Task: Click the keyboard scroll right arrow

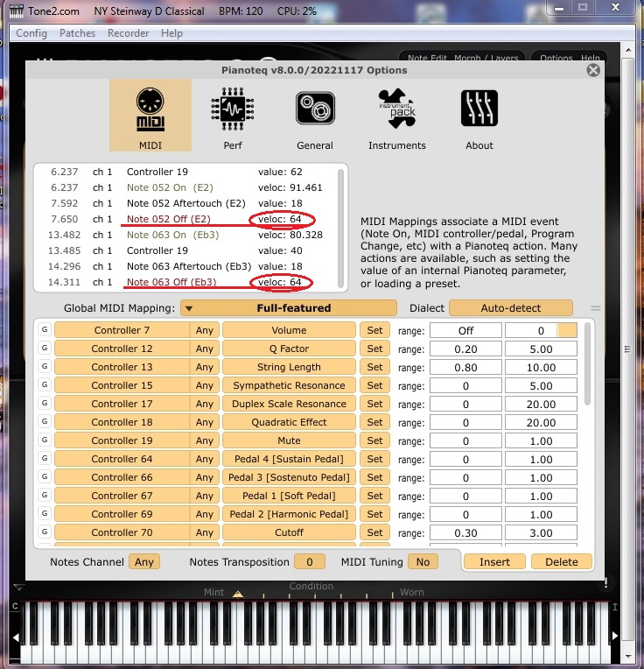Action: 615,636
